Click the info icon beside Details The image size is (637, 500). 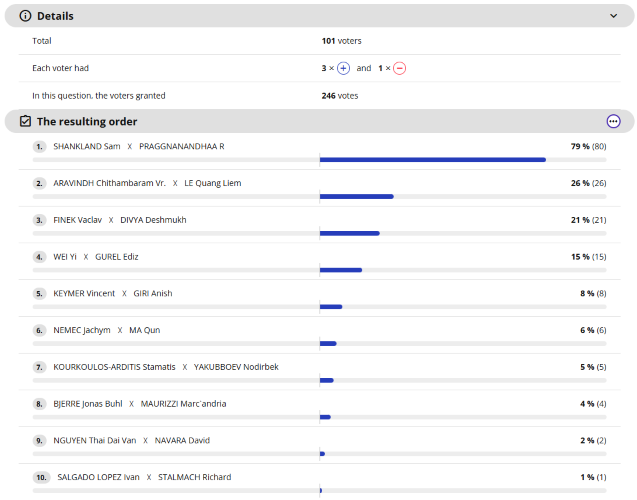coord(26,16)
